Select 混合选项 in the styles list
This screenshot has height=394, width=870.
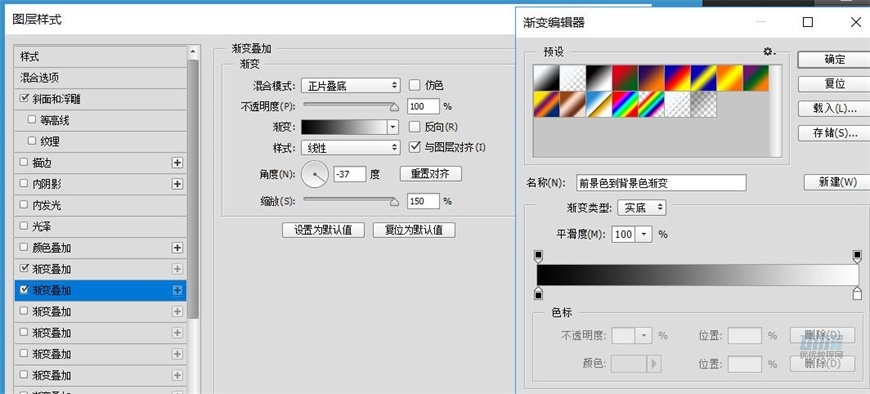[100, 78]
